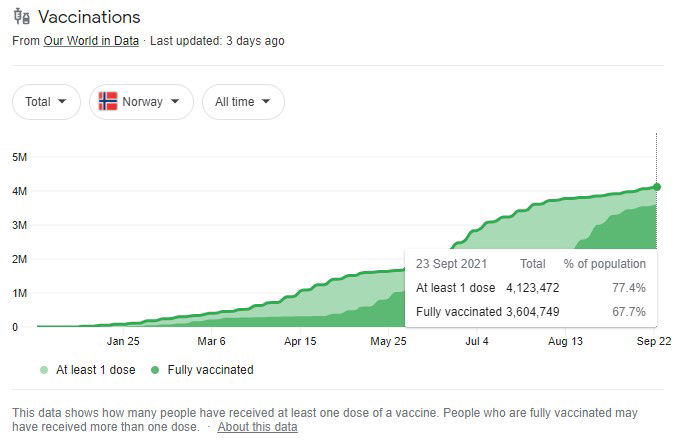Select the 'Jul 4' date on the axis

pyautogui.click(x=477, y=341)
